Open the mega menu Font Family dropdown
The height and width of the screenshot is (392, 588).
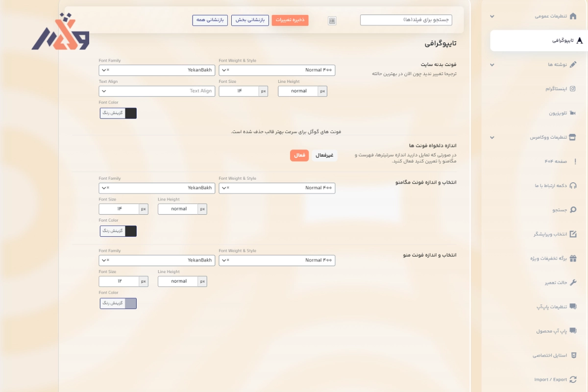(x=157, y=188)
